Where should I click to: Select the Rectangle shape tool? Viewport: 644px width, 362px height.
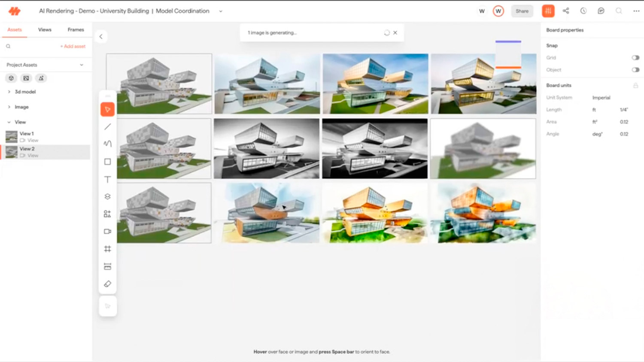(107, 162)
